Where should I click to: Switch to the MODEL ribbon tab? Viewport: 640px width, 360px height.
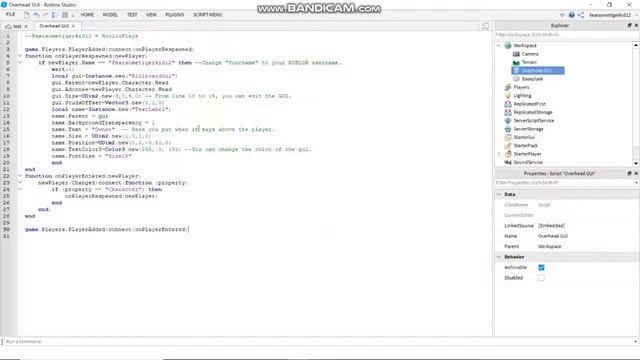(110, 15)
